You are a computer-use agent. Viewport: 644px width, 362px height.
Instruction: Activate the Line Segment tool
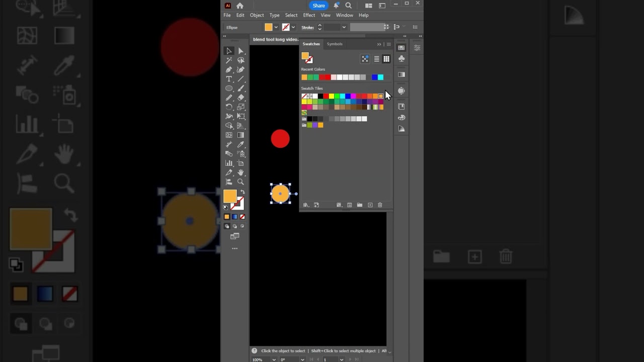241,79
